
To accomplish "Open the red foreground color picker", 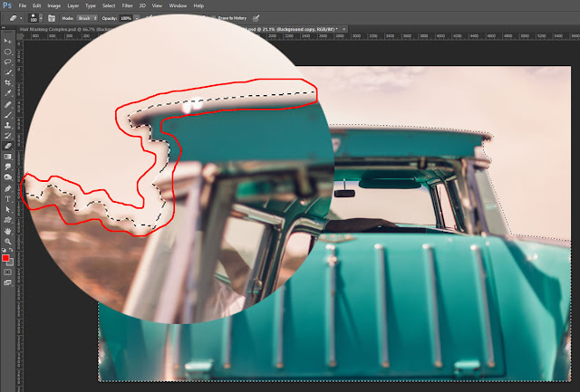I will pyautogui.click(x=5, y=258).
